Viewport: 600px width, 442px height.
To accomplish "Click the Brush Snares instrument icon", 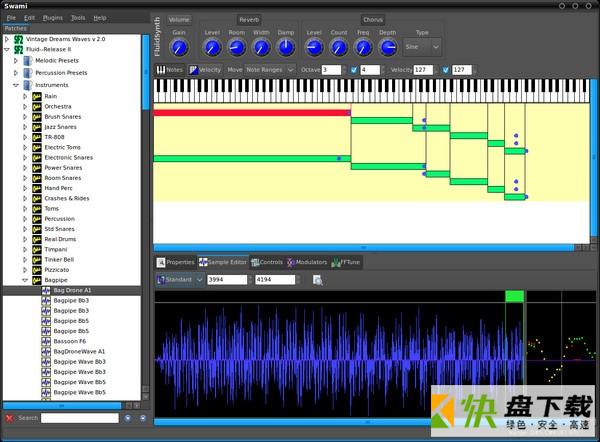I will click(37, 117).
